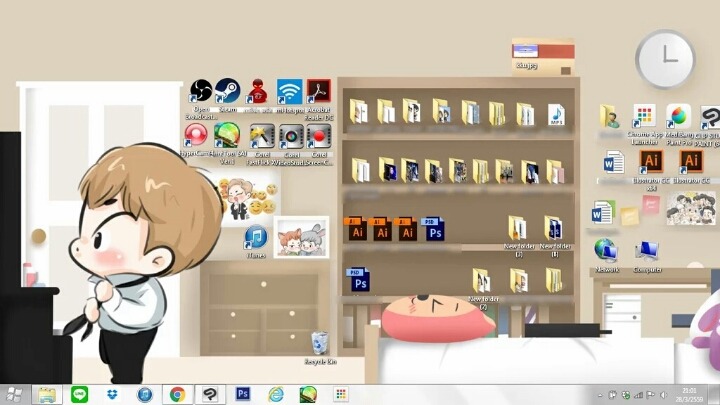Image resolution: width=720 pixels, height=405 pixels.
Task: Open the blue Wi-Fi hotspot shortcut
Action: (x=289, y=91)
